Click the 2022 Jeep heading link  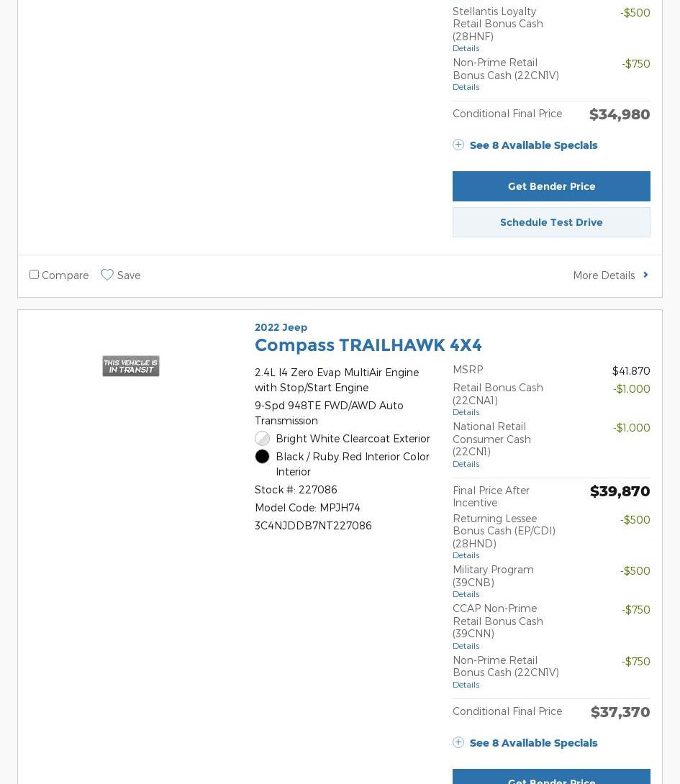[281, 327]
